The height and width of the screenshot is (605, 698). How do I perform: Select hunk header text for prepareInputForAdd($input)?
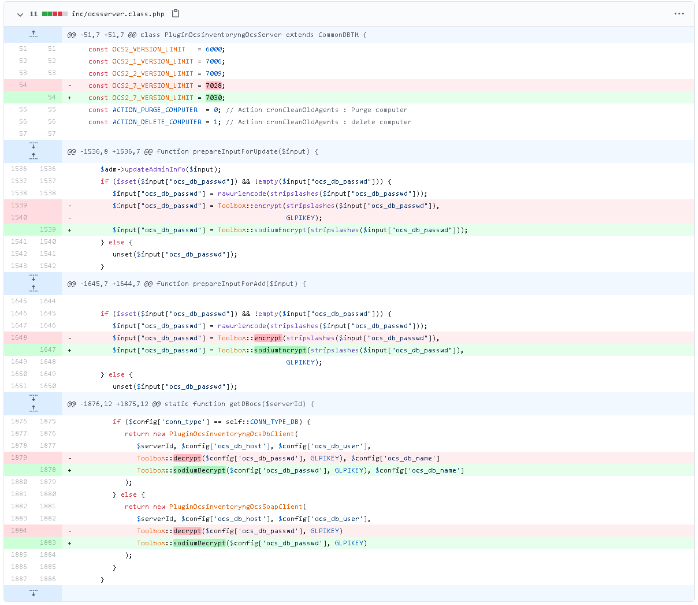click(x=187, y=284)
